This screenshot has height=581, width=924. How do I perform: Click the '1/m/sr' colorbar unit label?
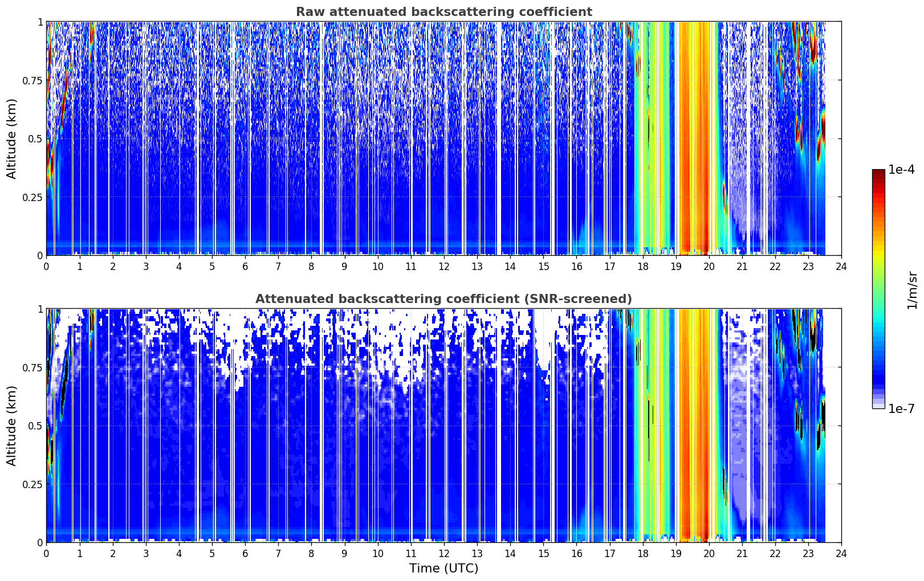(912, 290)
